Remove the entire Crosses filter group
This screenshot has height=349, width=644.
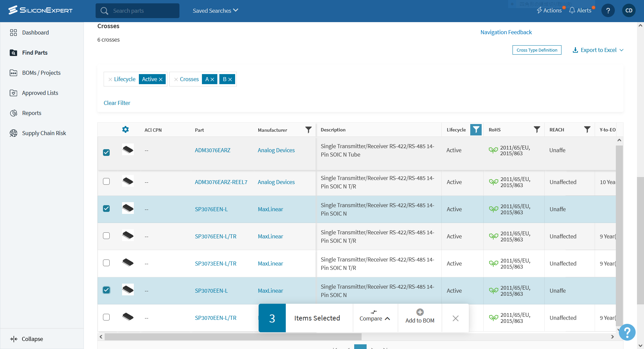[176, 79]
